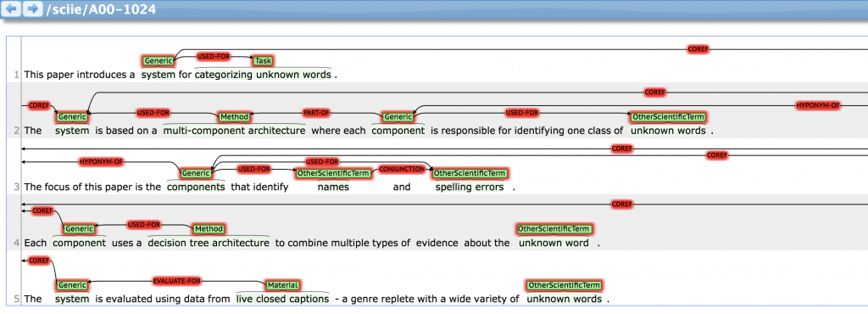The image size is (868, 314).
Task: Select the word components in sentence 3
Action: (x=196, y=187)
